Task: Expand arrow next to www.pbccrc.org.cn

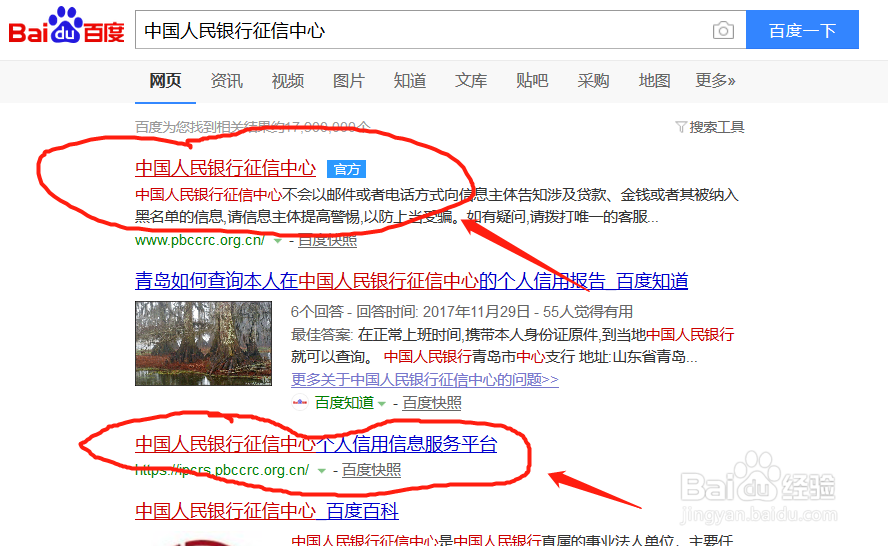Action: tap(278, 241)
